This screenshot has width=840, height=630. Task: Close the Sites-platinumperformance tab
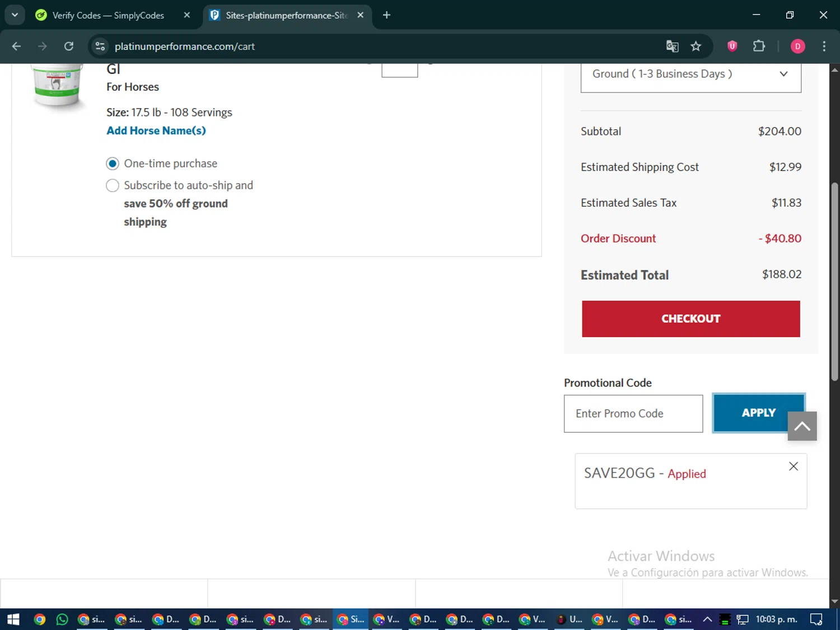click(361, 15)
